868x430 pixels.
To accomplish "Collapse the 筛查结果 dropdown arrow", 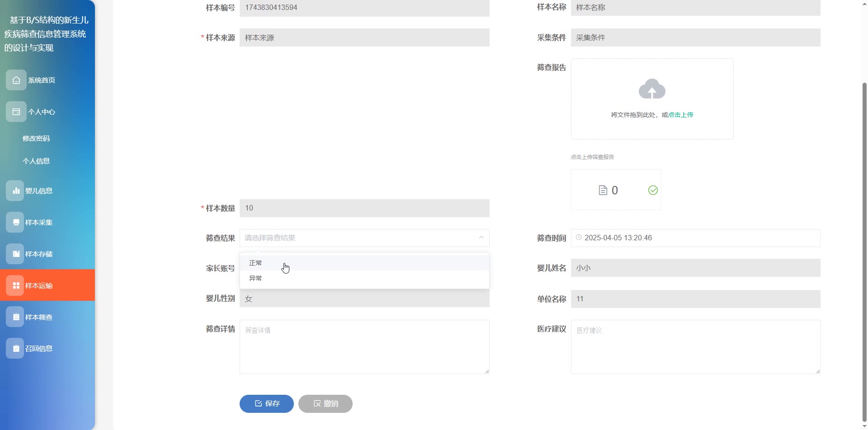I will [x=481, y=238].
